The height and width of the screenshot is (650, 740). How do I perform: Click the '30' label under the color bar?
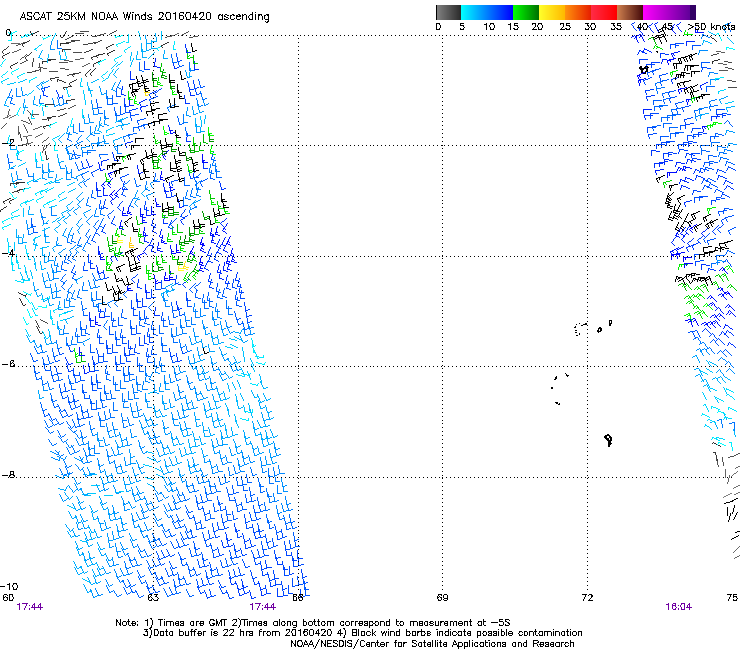click(590, 27)
